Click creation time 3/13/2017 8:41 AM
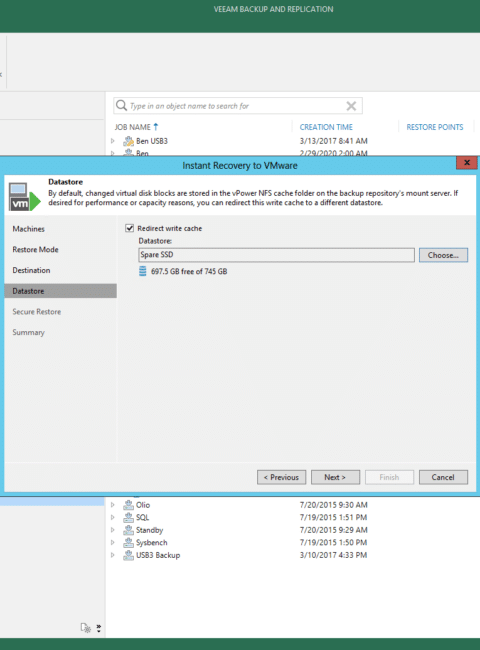 click(x=334, y=141)
